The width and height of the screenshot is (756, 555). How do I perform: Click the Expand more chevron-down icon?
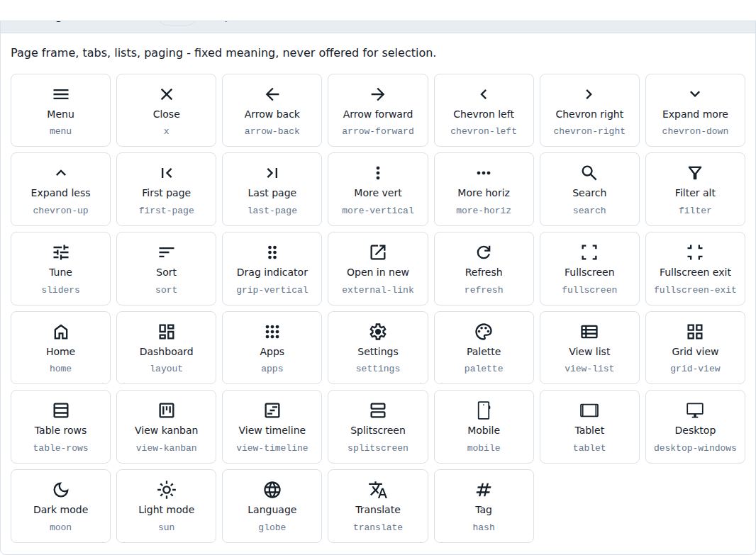[x=695, y=94]
